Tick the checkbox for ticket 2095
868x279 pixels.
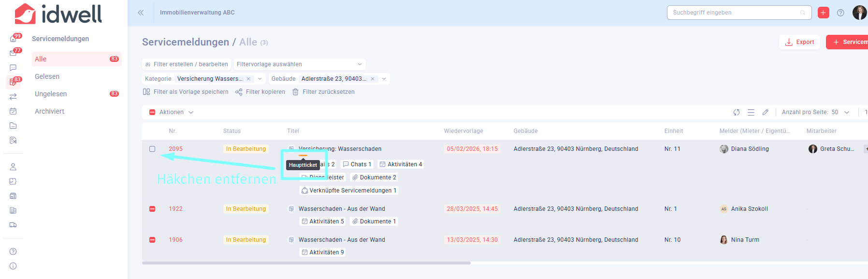pyautogui.click(x=152, y=149)
